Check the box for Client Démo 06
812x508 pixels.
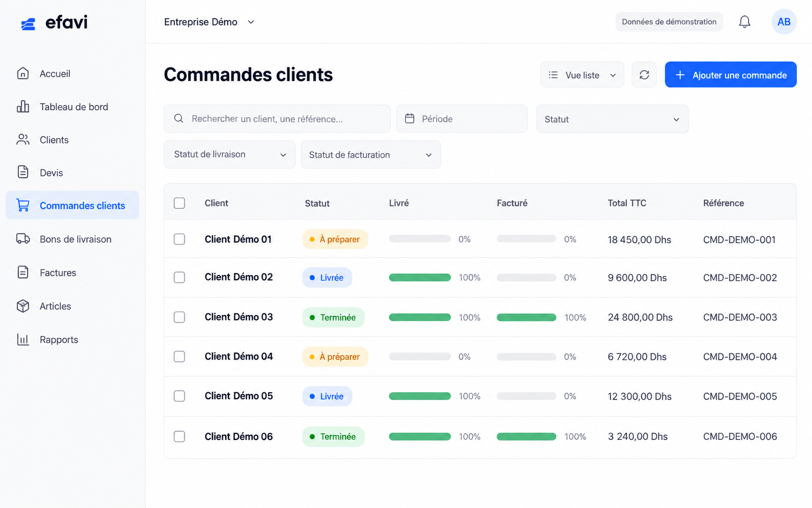179,436
